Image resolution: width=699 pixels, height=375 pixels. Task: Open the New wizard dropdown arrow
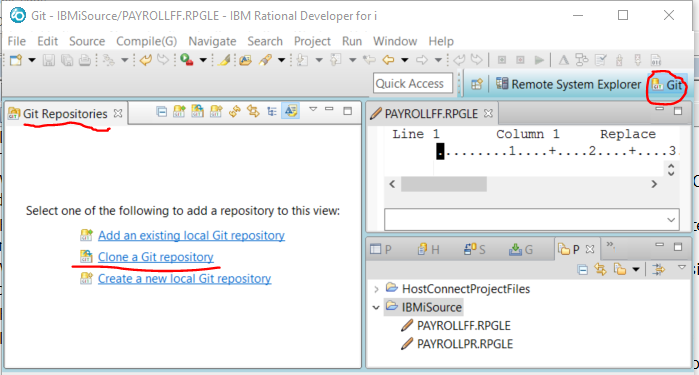[32, 60]
